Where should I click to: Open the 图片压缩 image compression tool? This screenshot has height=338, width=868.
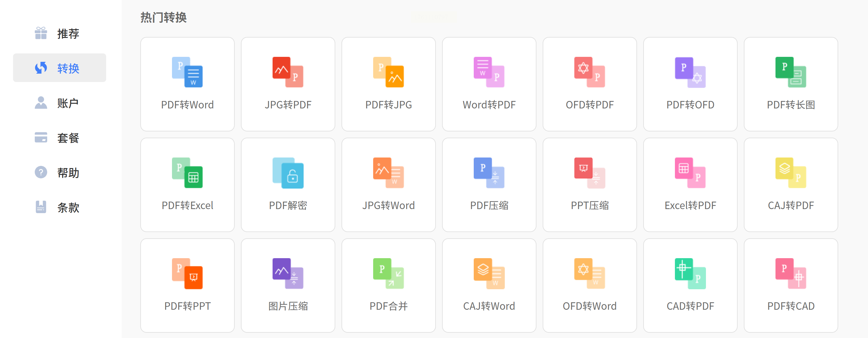(288, 285)
